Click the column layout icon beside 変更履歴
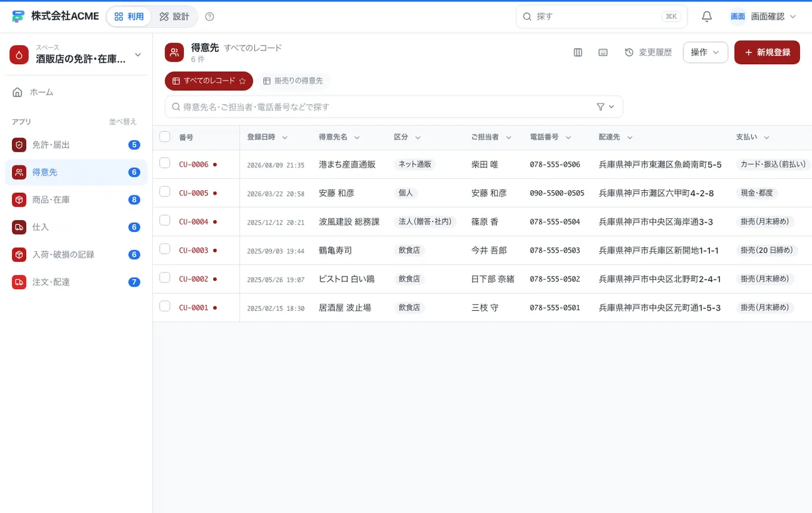The height and width of the screenshot is (513, 812). coord(578,53)
